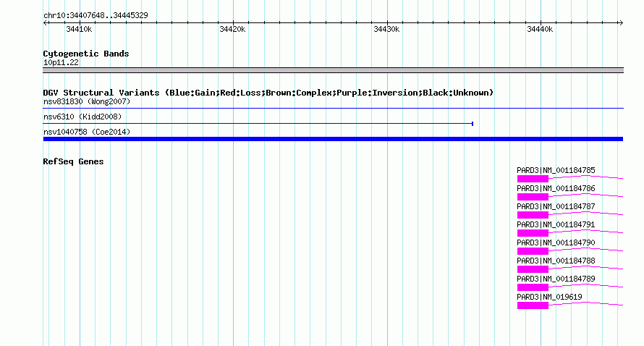This screenshot has width=644, height=346.
Task: Open transcript PARD3|NM_001184785 label
Action: pos(556,170)
